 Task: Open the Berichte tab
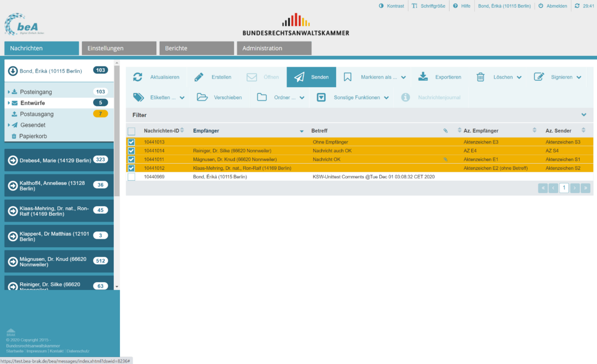coord(197,48)
